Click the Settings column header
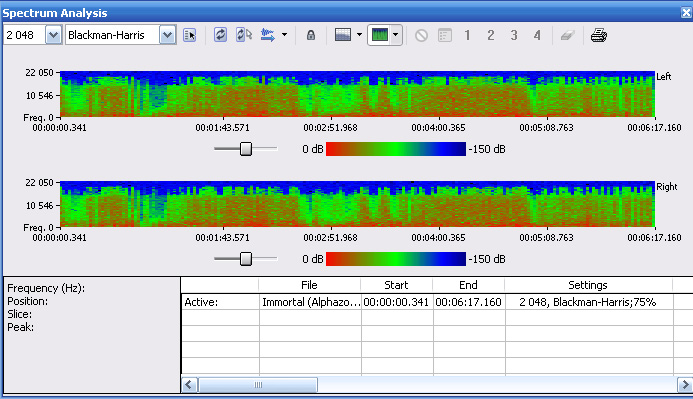 [588, 285]
